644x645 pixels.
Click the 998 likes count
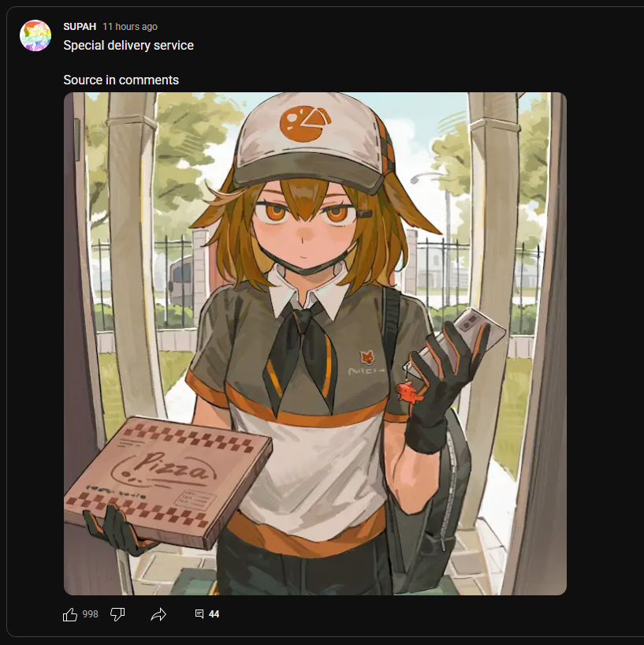(x=90, y=614)
